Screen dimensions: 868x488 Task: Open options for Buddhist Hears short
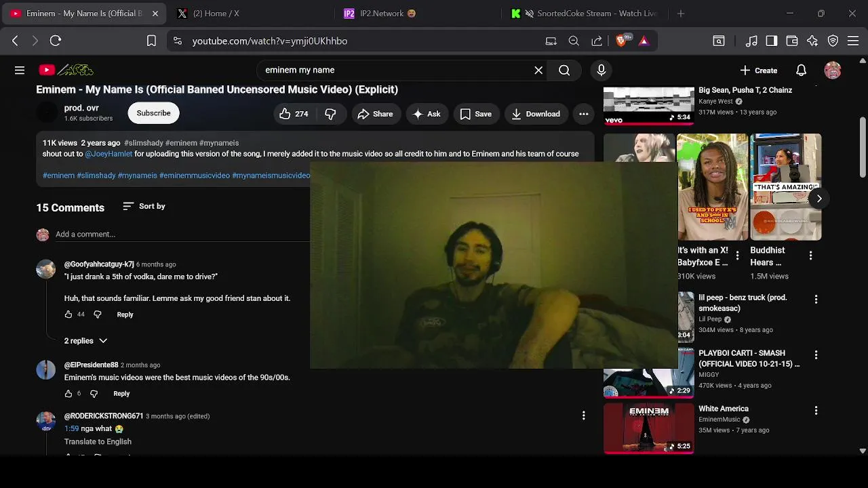pos(810,256)
